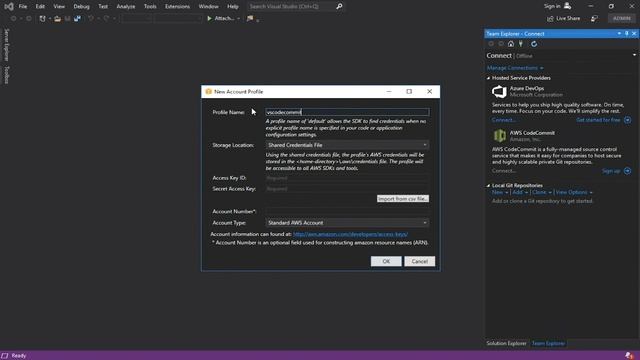640x360 pixels.
Task: Open the Manage Connections dropdown
Action: (515, 68)
